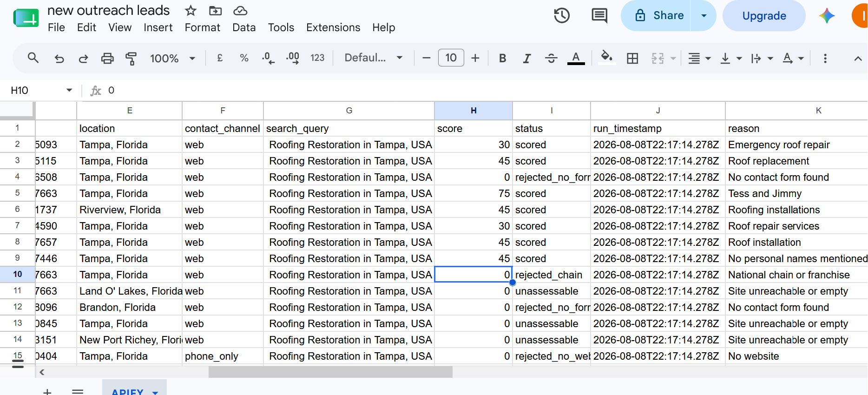Launch the Gemini sparkle assistant
The image size is (868, 395).
click(827, 15)
